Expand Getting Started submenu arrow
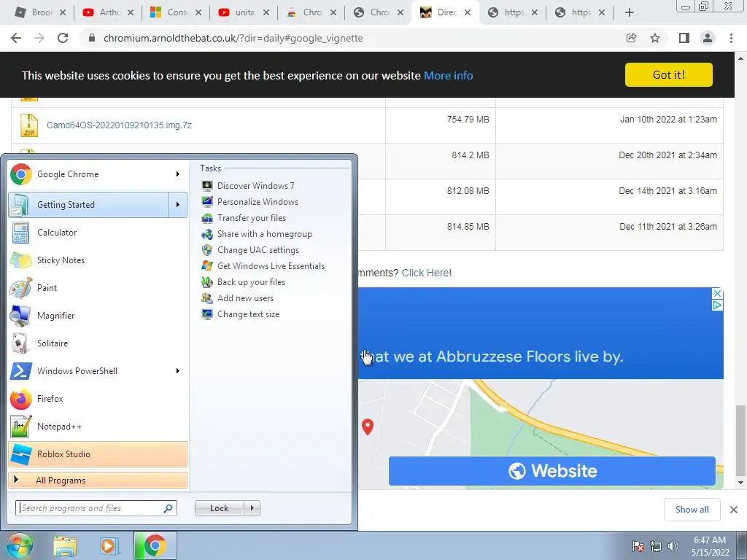This screenshot has width=747, height=560. [x=178, y=205]
